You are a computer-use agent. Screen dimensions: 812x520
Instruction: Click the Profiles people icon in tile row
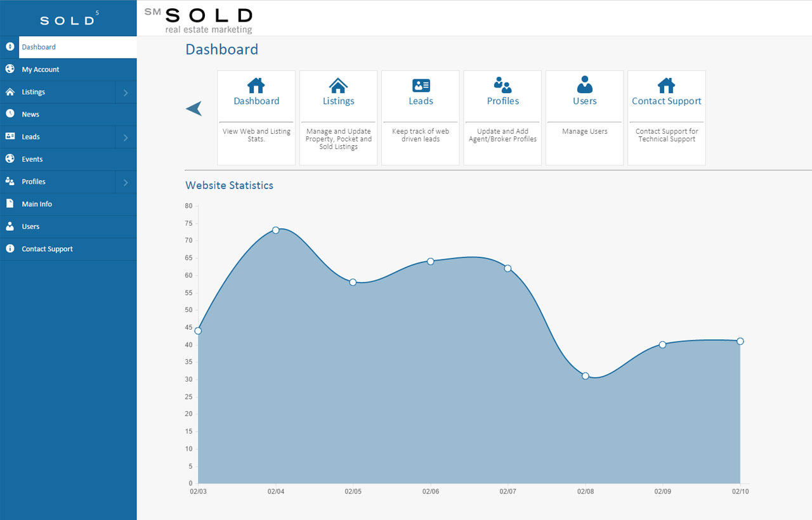[x=502, y=85]
